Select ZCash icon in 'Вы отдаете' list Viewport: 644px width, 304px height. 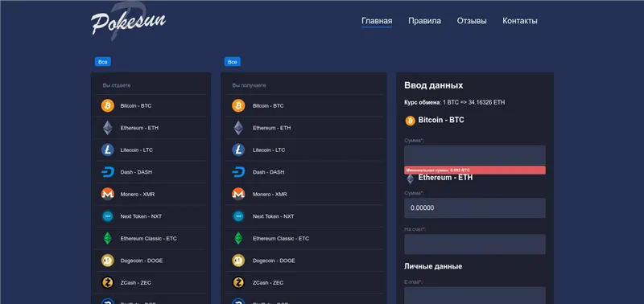[108, 282]
